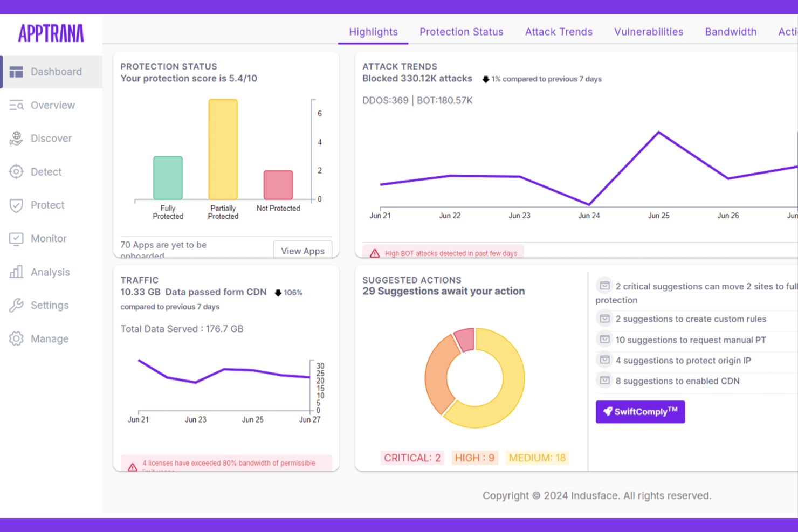The height and width of the screenshot is (532, 798).
Task: Open the Vulnerabilities tab
Action: [649, 31]
